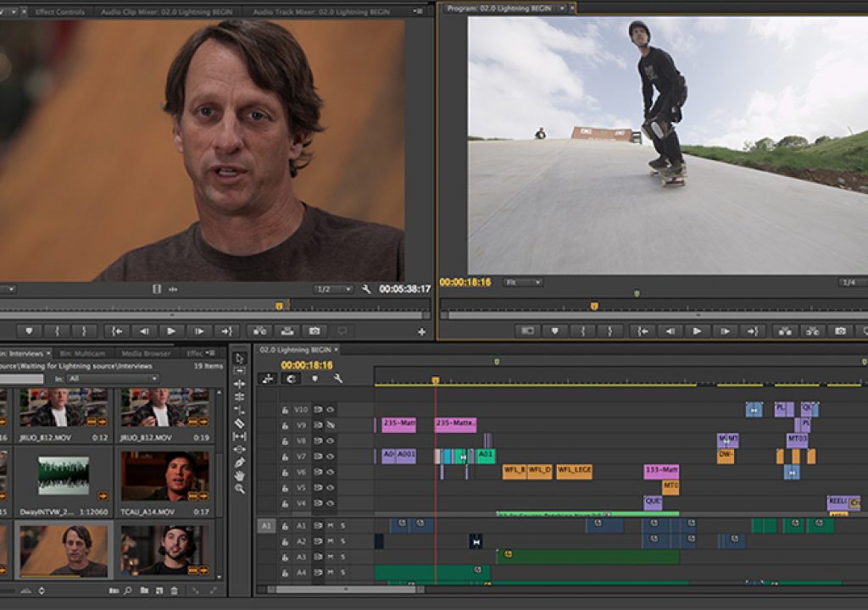Select the Rate Stretch tool
Screen dimensions: 868x610
(240, 410)
